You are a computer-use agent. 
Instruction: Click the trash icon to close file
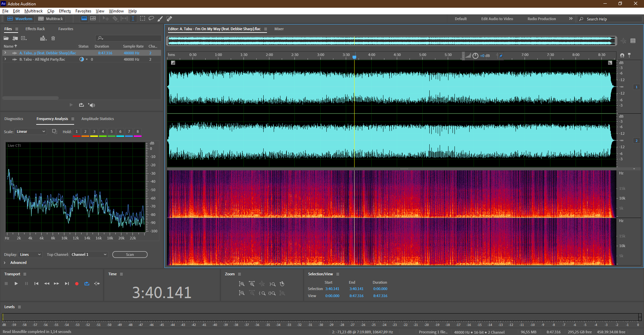(x=53, y=38)
